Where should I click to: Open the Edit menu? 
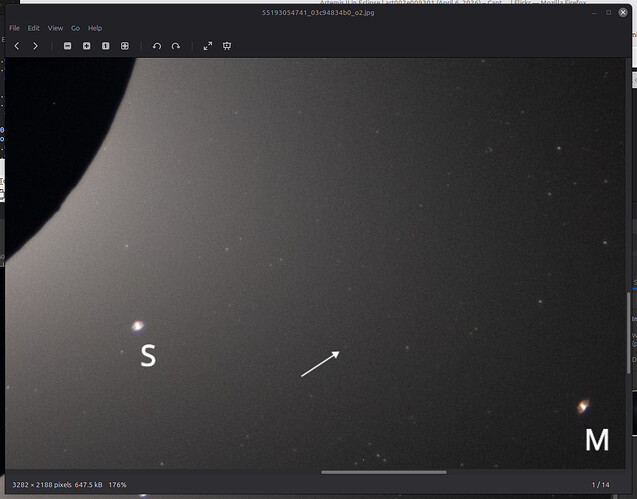click(34, 28)
